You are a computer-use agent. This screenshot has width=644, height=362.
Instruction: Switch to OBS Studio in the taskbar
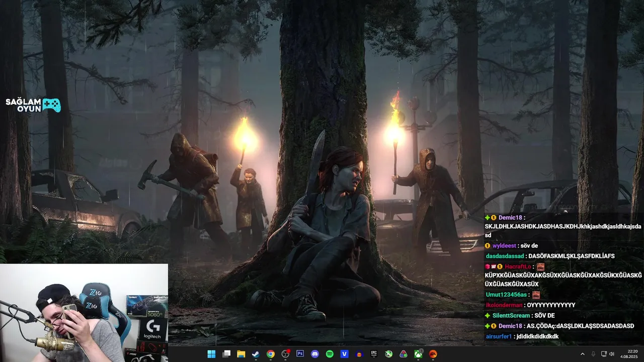click(285, 354)
